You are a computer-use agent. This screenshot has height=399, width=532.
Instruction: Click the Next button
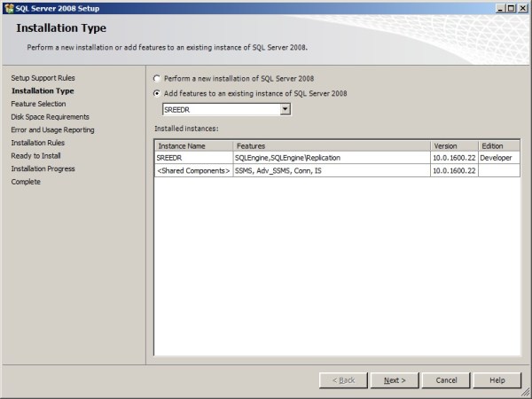pos(395,379)
